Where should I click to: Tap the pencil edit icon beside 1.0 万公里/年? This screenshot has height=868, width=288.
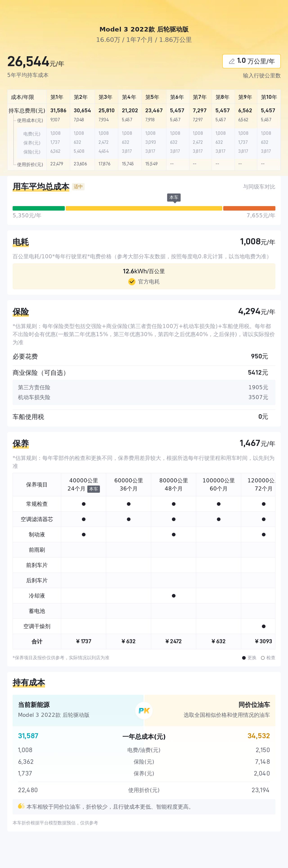(x=232, y=61)
